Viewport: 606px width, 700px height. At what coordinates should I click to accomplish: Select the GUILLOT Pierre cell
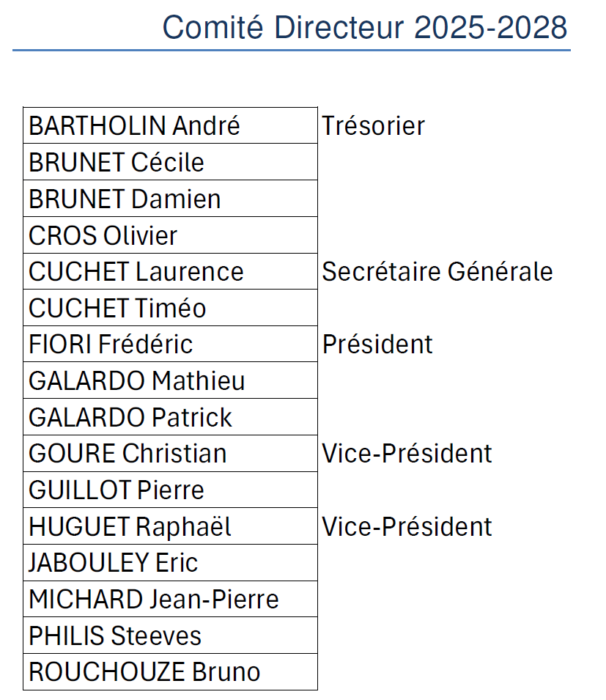(x=170, y=490)
